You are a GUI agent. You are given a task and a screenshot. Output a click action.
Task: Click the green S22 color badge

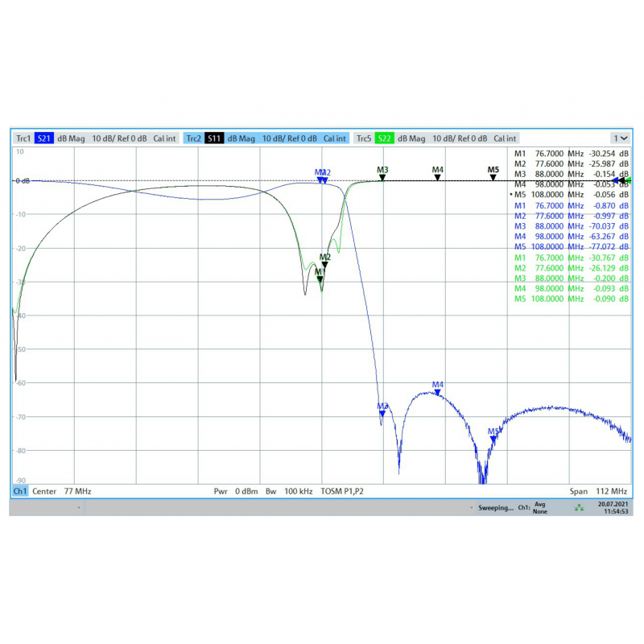384,138
